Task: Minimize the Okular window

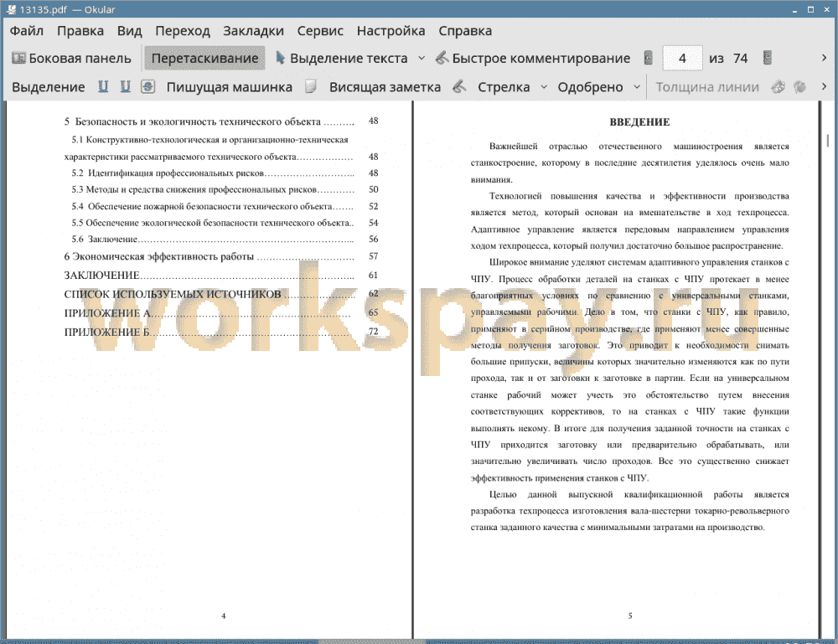Action: coord(795,9)
